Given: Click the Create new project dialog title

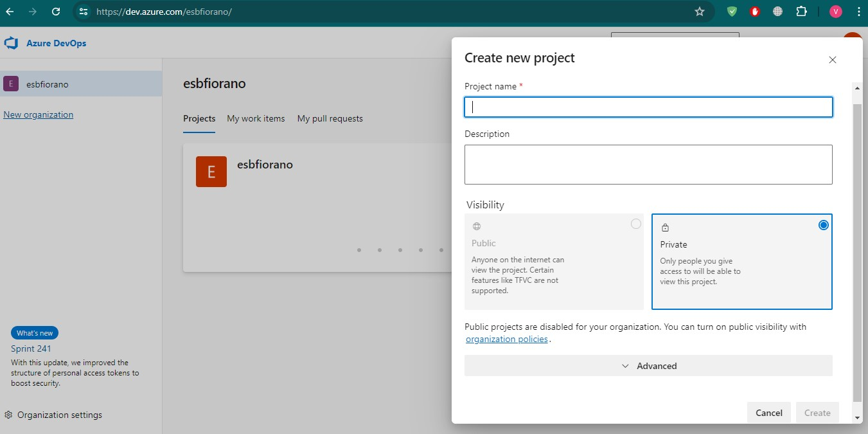Looking at the screenshot, I should coord(519,58).
